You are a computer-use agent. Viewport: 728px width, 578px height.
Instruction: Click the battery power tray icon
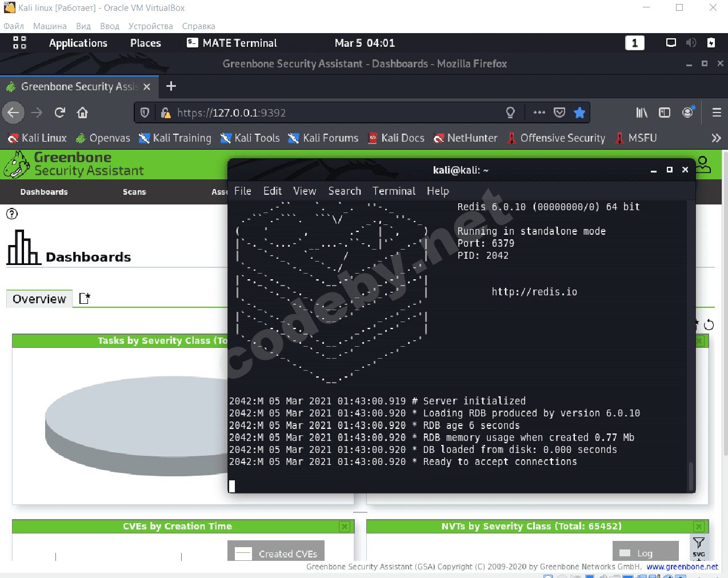coord(711,43)
